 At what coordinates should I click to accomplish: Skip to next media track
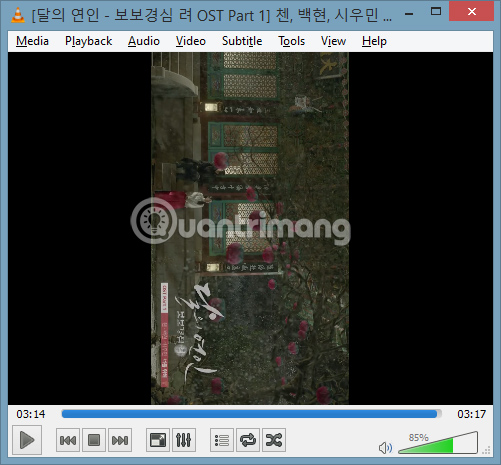click(x=120, y=440)
